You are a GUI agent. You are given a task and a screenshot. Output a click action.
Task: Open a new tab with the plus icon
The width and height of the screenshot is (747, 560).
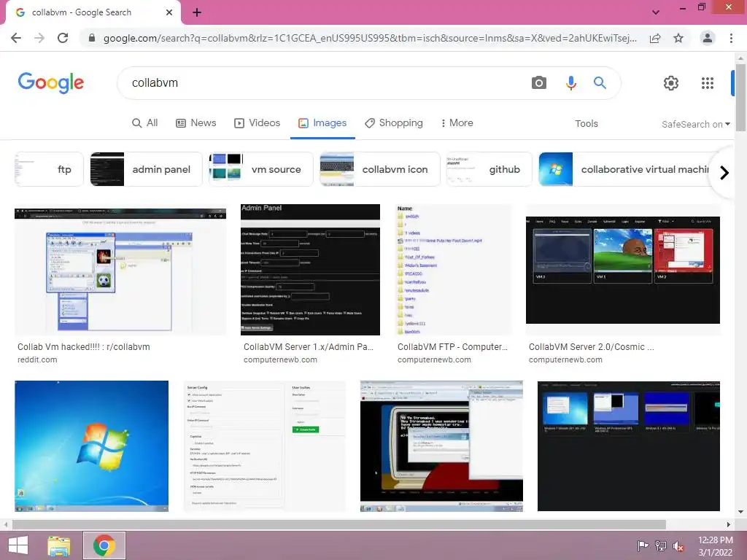197,12
